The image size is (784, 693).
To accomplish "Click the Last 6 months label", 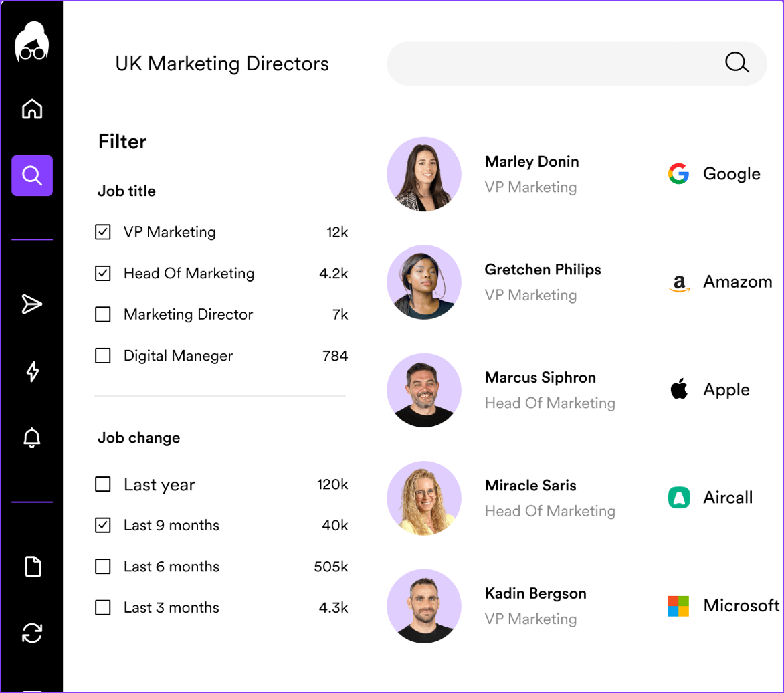I will point(171,567).
